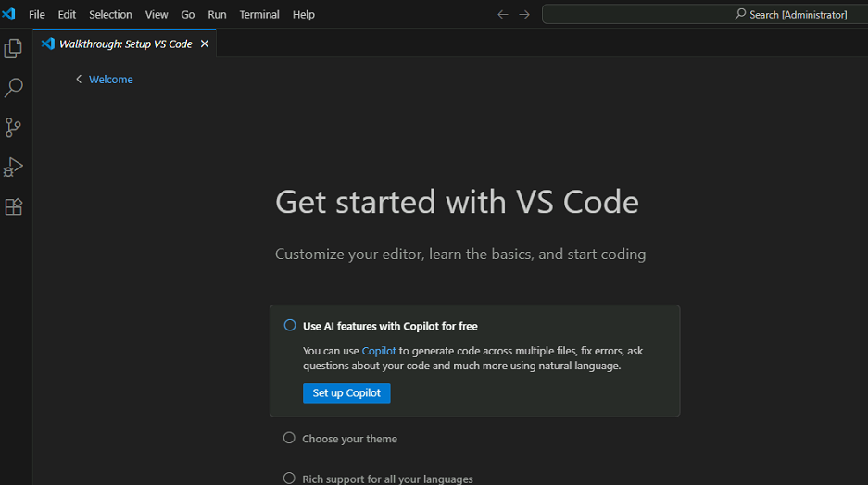The height and width of the screenshot is (485, 868).
Task: Expand the Choose your theme step
Action: click(x=350, y=439)
